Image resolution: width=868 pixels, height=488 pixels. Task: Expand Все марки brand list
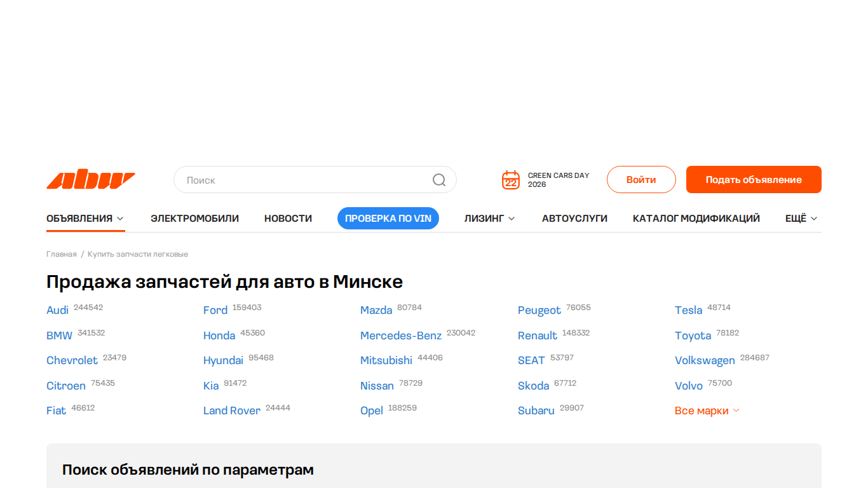pyautogui.click(x=707, y=410)
